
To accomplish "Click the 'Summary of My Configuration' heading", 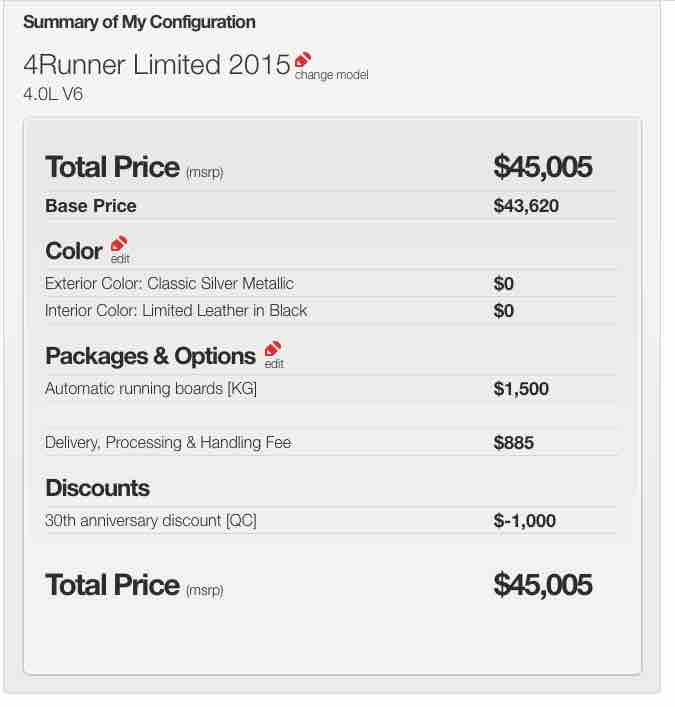I will [139, 22].
